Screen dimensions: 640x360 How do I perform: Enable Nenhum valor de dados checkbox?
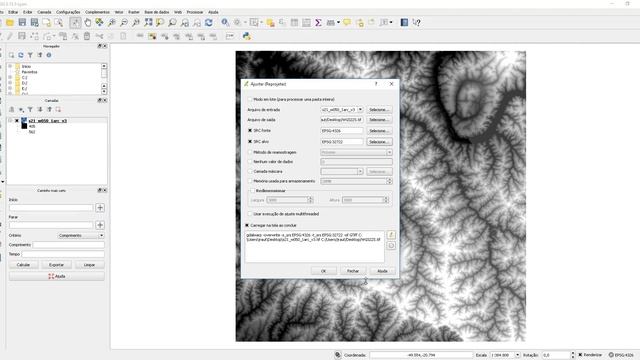(250, 162)
